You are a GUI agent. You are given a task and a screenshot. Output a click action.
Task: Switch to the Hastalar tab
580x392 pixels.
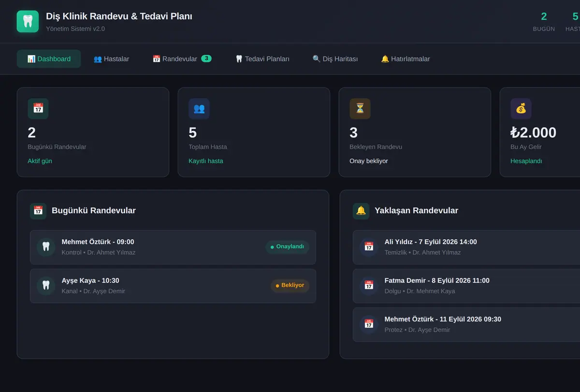tap(111, 59)
